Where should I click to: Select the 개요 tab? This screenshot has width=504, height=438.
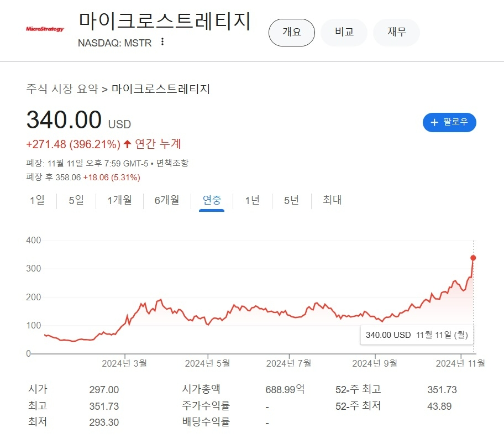pos(292,33)
